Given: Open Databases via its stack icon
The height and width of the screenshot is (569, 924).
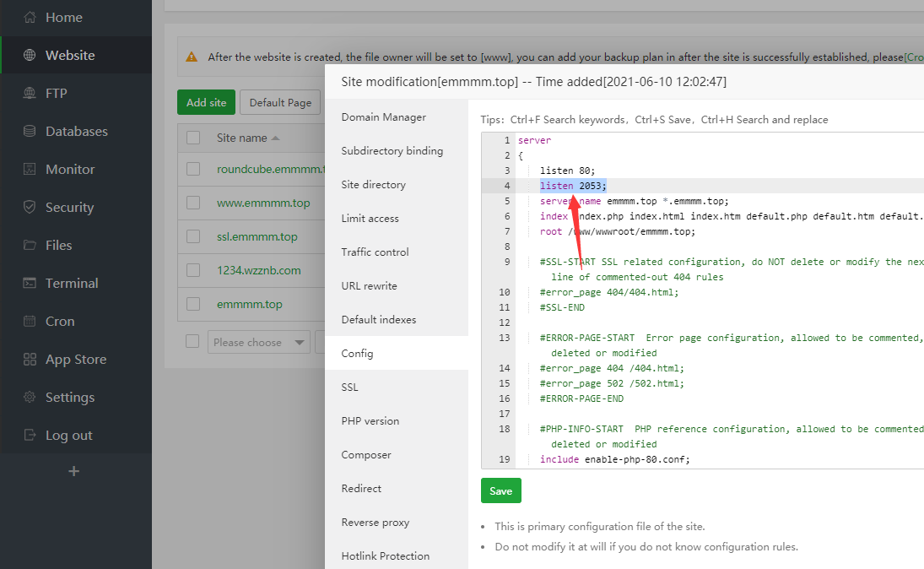Looking at the screenshot, I should [x=30, y=131].
